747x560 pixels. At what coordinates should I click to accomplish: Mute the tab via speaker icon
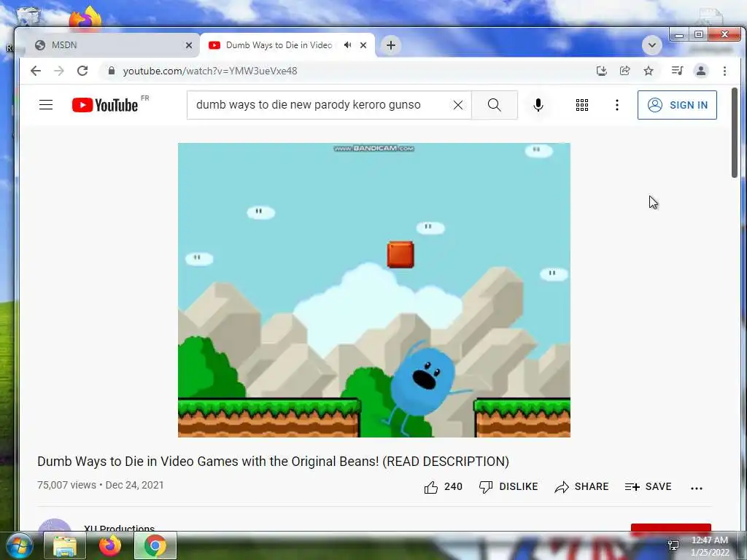click(348, 45)
